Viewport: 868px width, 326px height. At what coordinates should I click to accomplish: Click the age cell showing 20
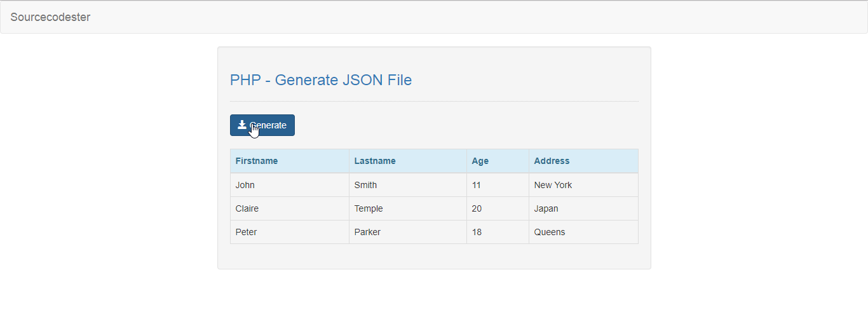coord(498,208)
